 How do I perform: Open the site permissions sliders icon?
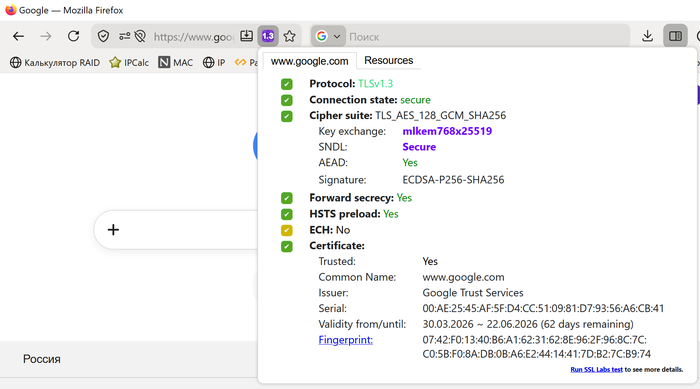(x=125, y=36)
